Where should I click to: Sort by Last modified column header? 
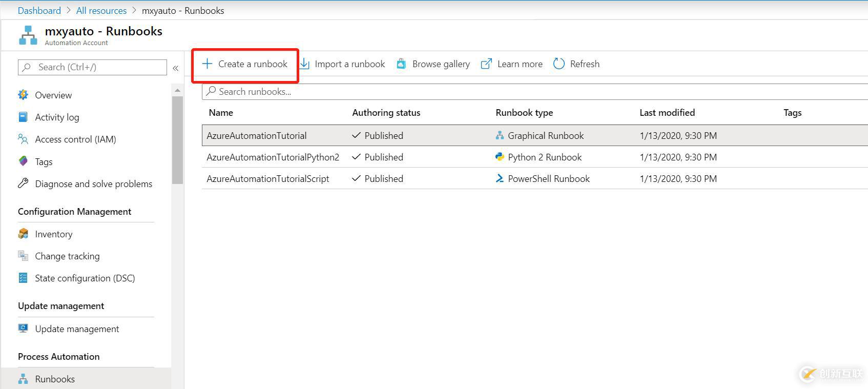pos(667,113)
